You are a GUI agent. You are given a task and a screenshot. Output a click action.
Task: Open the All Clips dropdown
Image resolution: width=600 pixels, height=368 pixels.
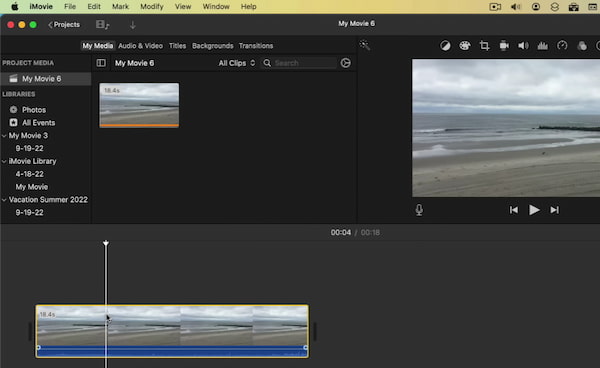(x=236, y=63)
